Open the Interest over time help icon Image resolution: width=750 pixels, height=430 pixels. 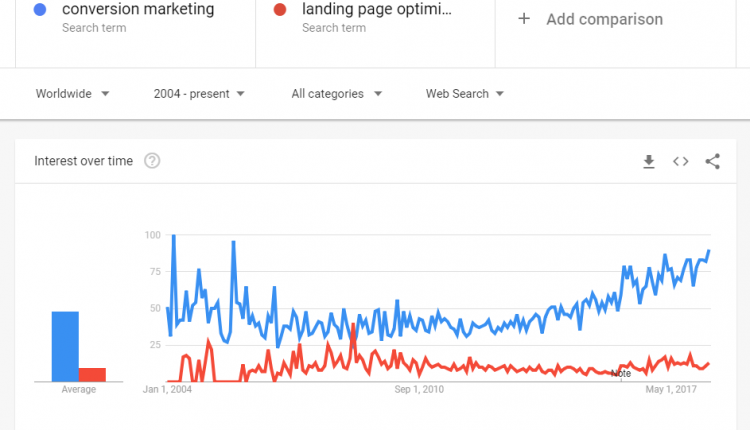point(152,161)
